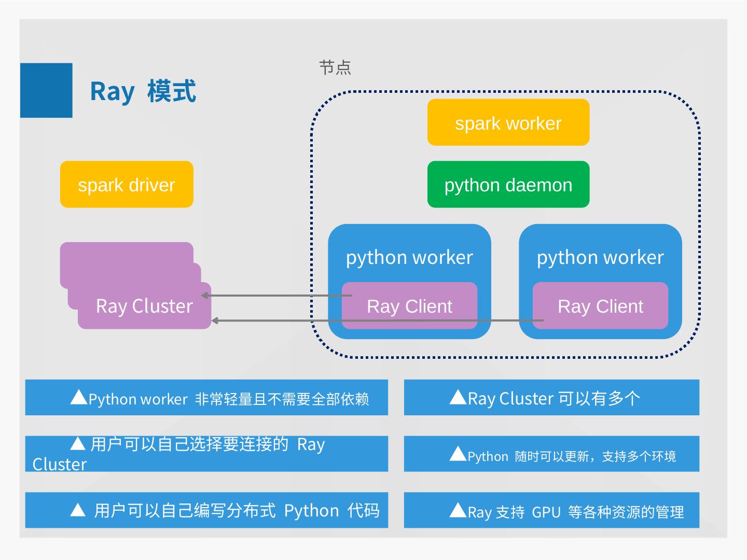Click the triangle before "Python worker 非常轻量"

[x=78, y=398]
